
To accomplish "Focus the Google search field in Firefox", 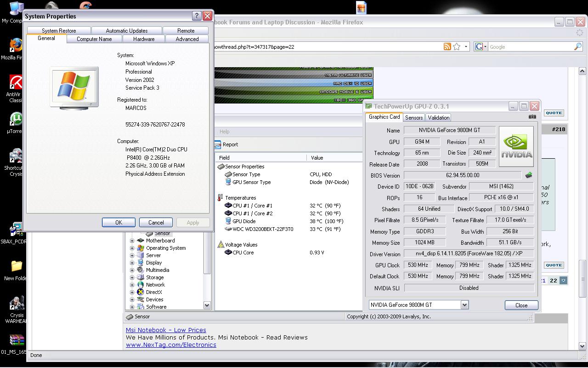I will tap(531, 47).
